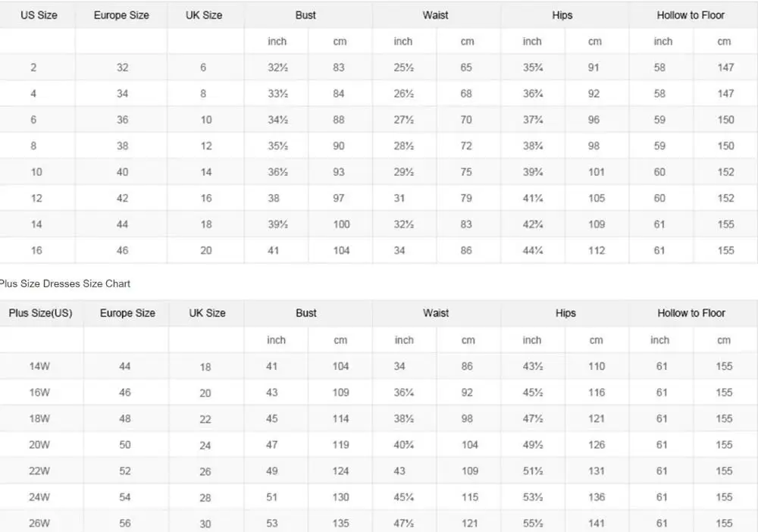Select hips value 112 cm cell
Image resolution: width=758 pixels, height=532 pixels.
tap(597, 250)
